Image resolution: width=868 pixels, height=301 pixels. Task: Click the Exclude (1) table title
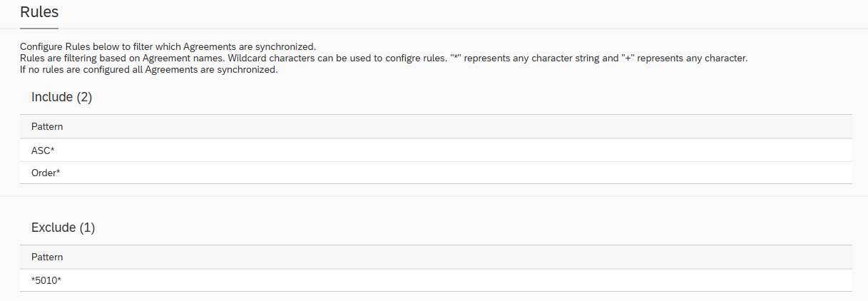coord(63,228)
